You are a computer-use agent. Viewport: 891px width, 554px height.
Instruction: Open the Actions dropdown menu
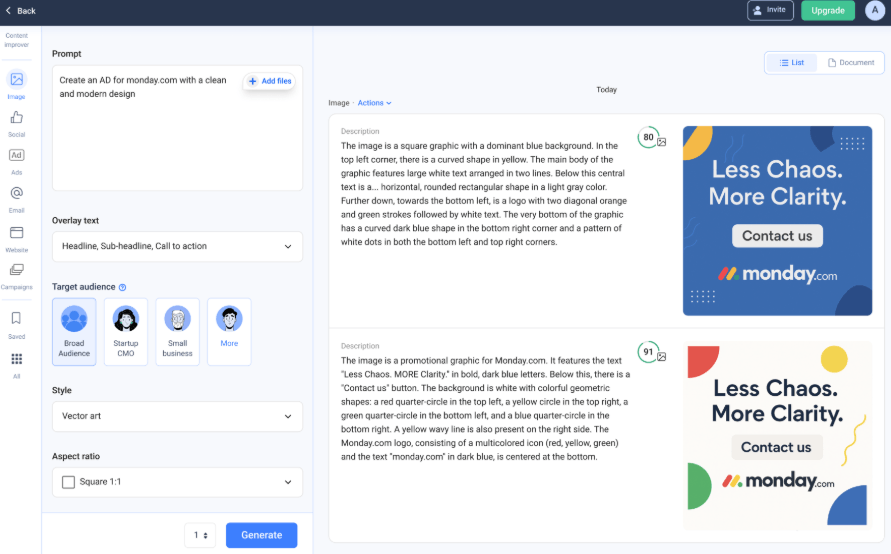coord(374,103)
